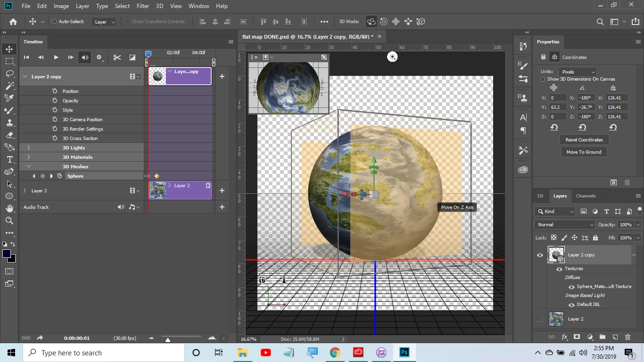Viewport: 644px width, 362px height.
Task: Open the Normal blend mode dropdown
Action: pyautogui.click(x=565, y=225)
